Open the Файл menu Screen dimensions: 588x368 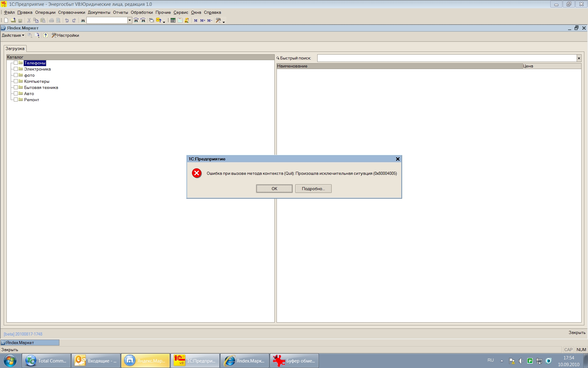coord(9,13)
